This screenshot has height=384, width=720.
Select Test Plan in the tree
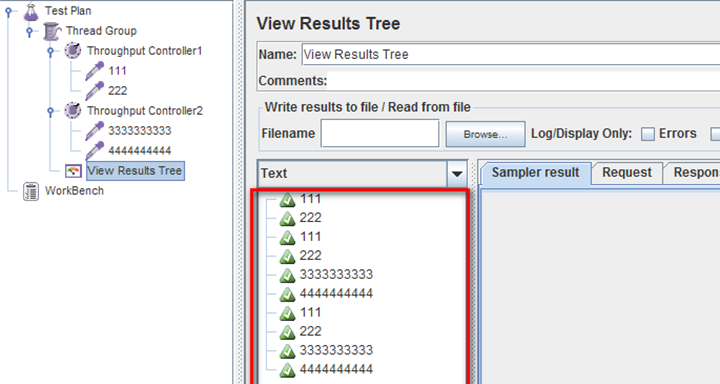tap(68, 11)
